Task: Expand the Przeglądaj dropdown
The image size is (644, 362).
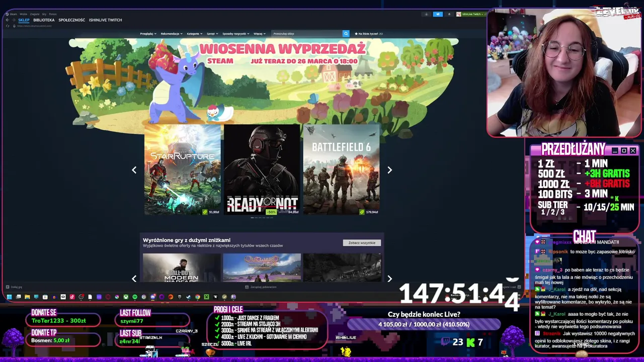Action: coord(148,34)
